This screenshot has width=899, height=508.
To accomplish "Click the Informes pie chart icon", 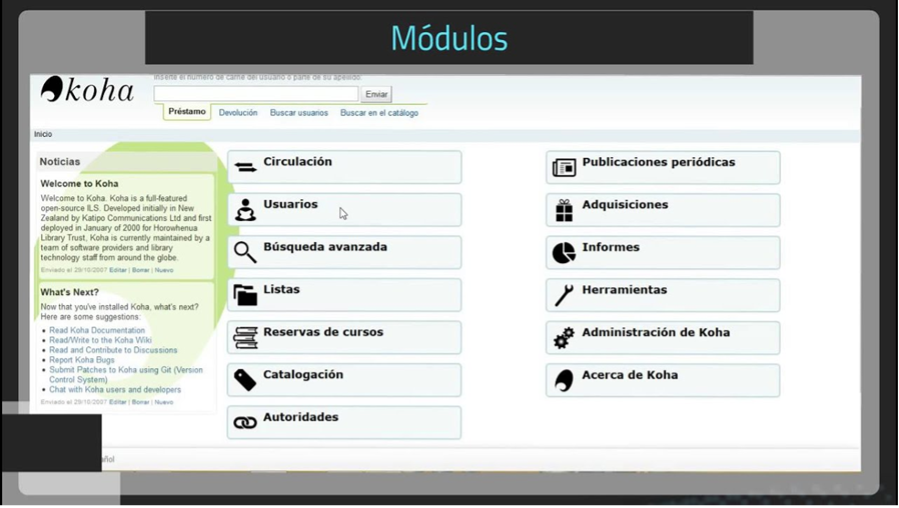I will [564, 253].
